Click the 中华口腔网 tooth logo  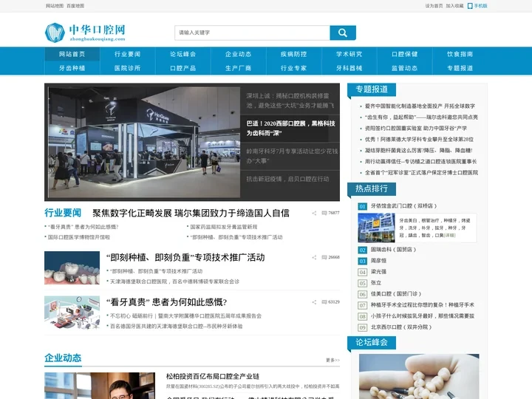coord(85,33)
